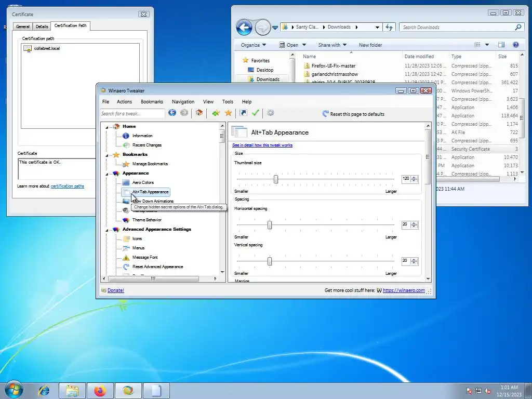The width and height of the screenshot is (532, 399).
Task: Open the File menu in Winaero Tweaker
Action: [106, 102]
